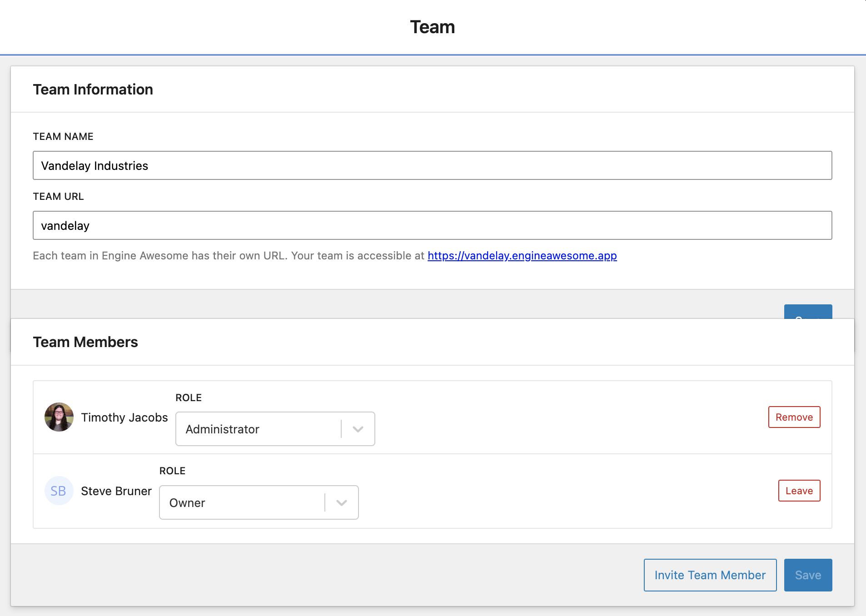Remove Timothy Jacobs from the team
This screenshot has height=616, width=866.
pos(794,417)
